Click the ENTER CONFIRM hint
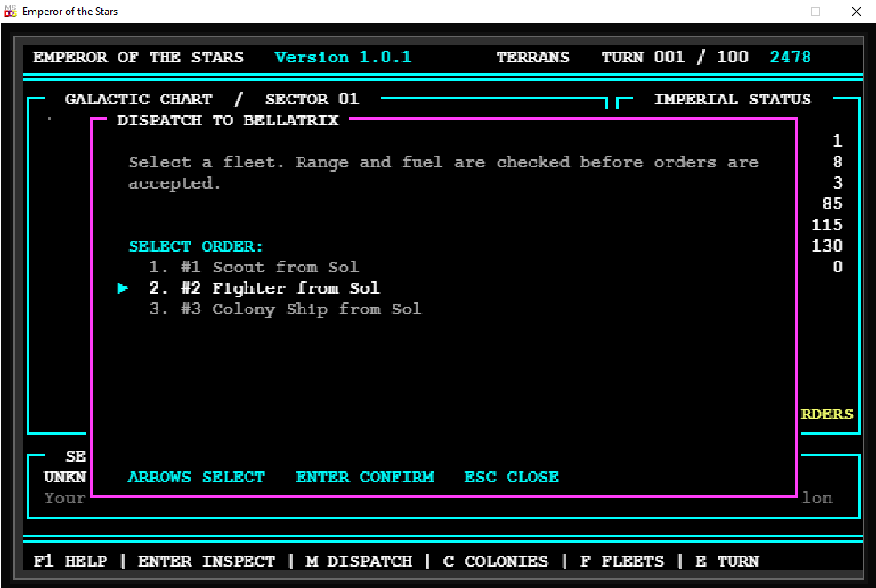This screenshot has height=588, width=876. click(x=365, y=477)
